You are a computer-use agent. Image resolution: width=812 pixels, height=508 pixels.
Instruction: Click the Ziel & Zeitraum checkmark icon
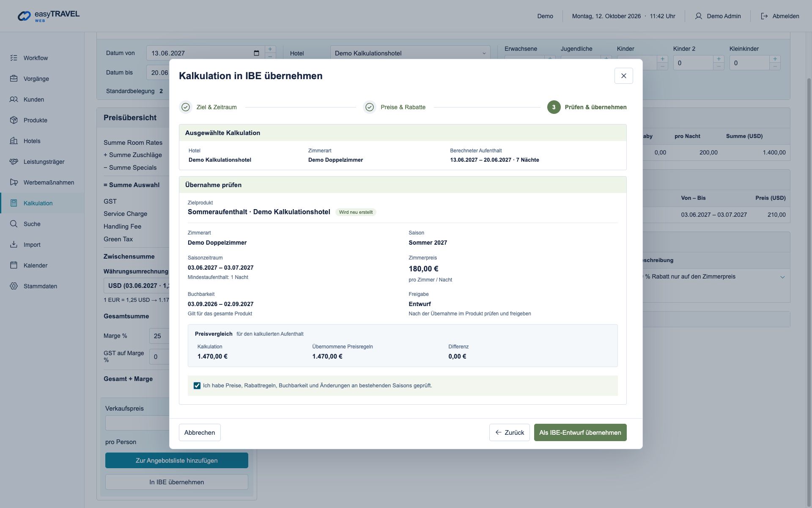[x=185, y=107]
